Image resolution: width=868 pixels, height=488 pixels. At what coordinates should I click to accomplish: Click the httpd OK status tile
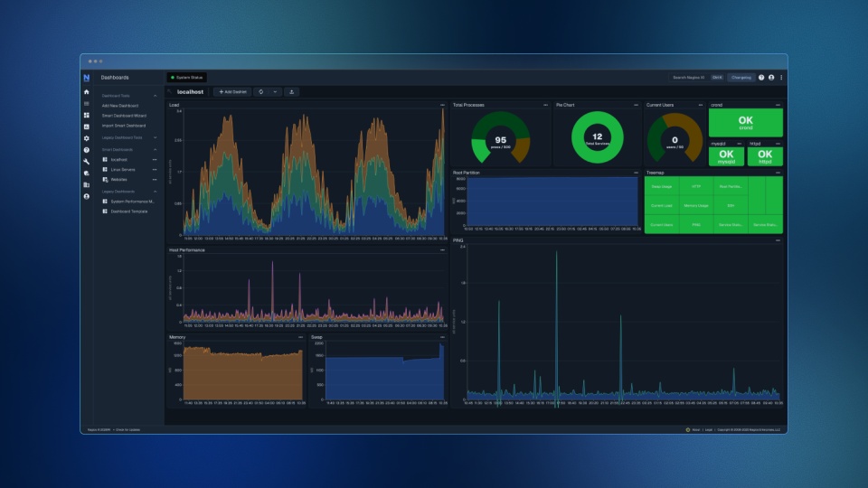765,156
